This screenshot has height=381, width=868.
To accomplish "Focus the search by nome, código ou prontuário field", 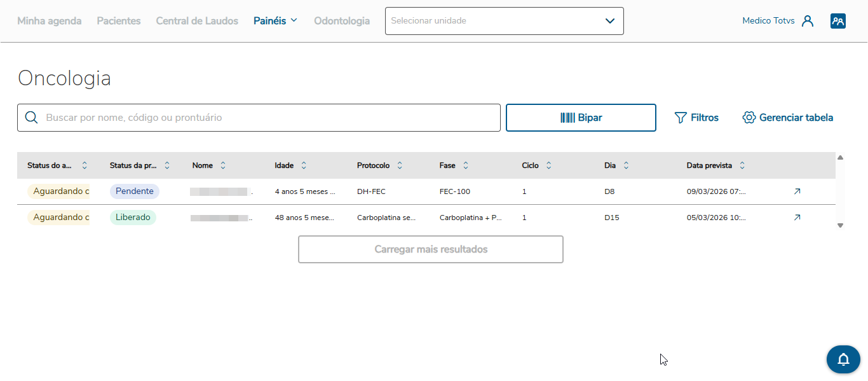I will click(259, 118).
